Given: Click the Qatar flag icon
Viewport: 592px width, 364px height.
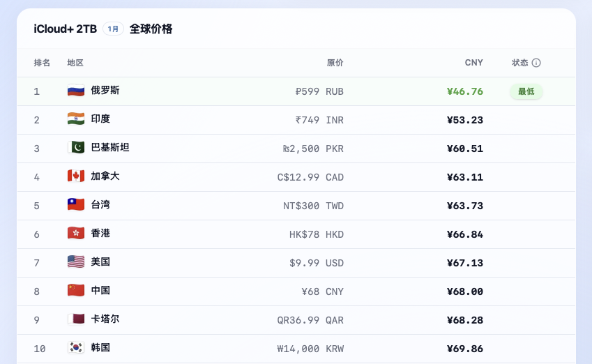Looking at the screenshot, I should (76, 319).
